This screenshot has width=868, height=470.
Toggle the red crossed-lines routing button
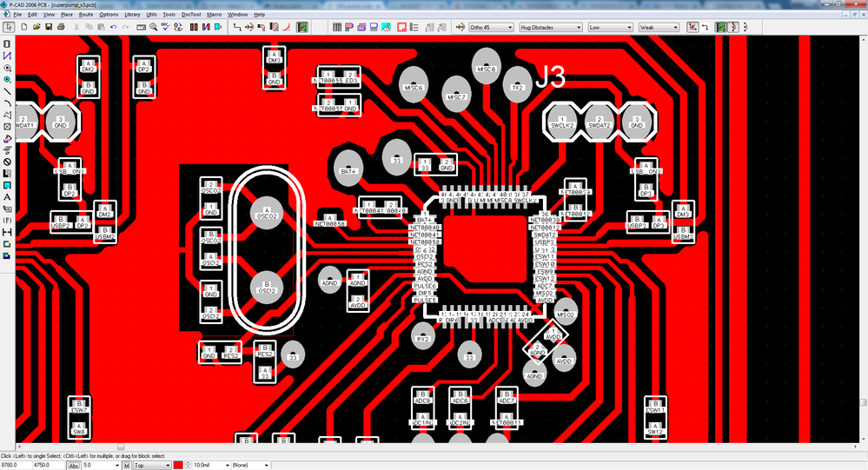pyautogui.click(x=692, y=27)
